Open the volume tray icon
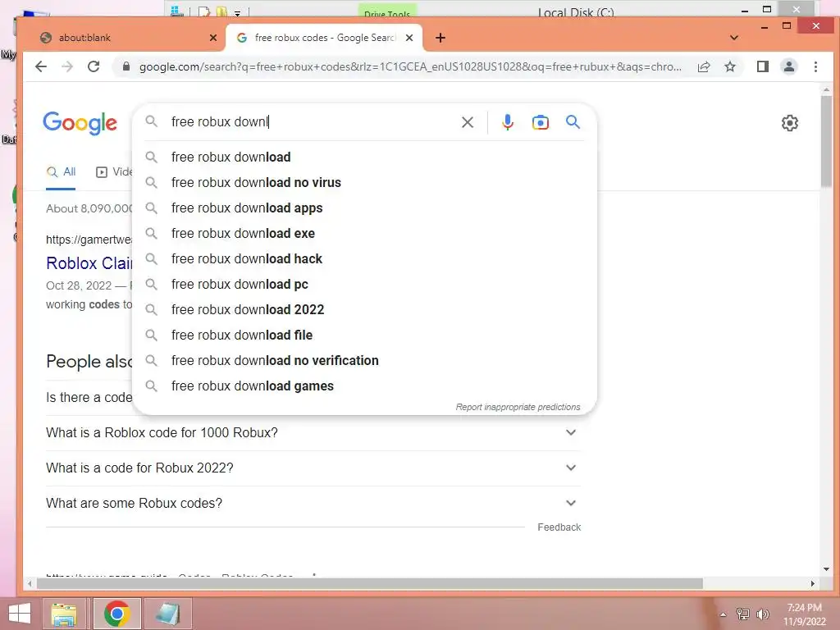Viewport: 840px width, 630px height. [x=763, y=614]
